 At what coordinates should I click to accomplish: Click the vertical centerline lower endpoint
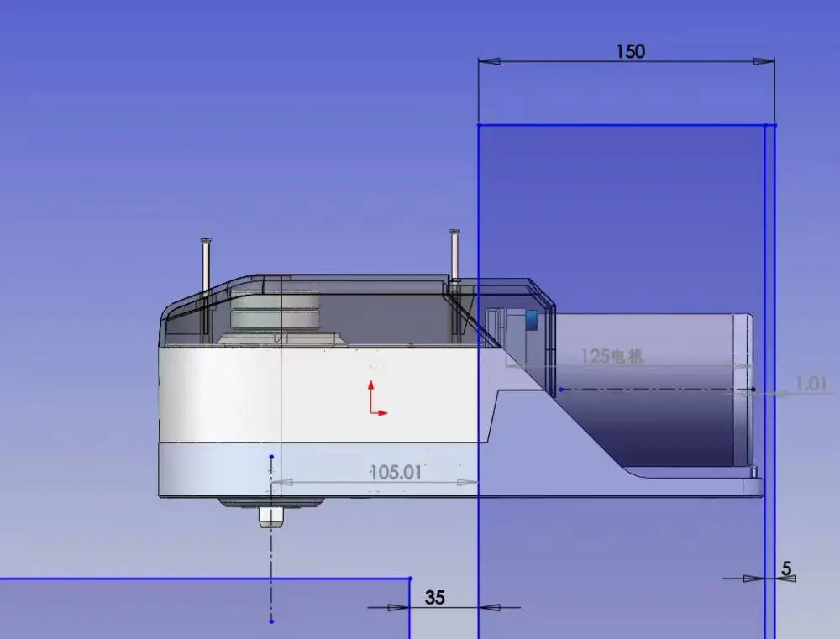(271, 621)
